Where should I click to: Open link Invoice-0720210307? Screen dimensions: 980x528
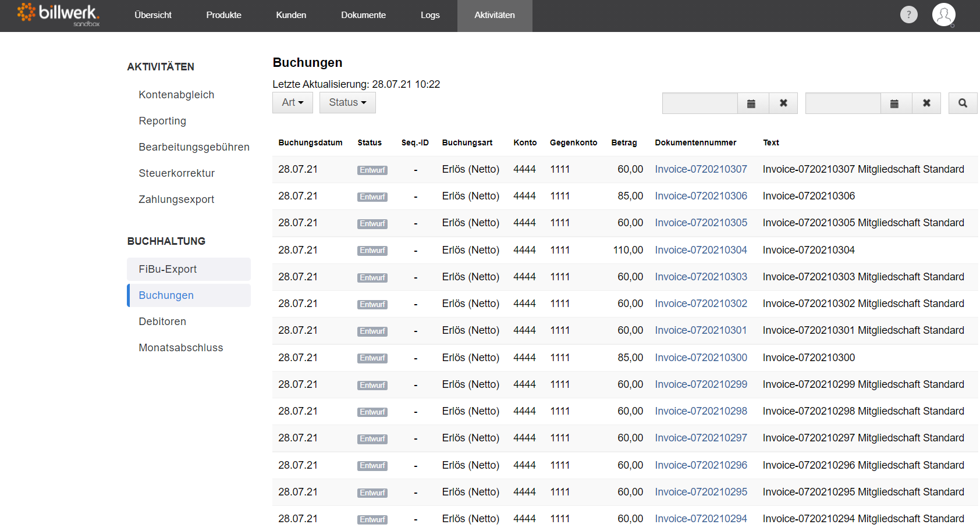[701, 169]
